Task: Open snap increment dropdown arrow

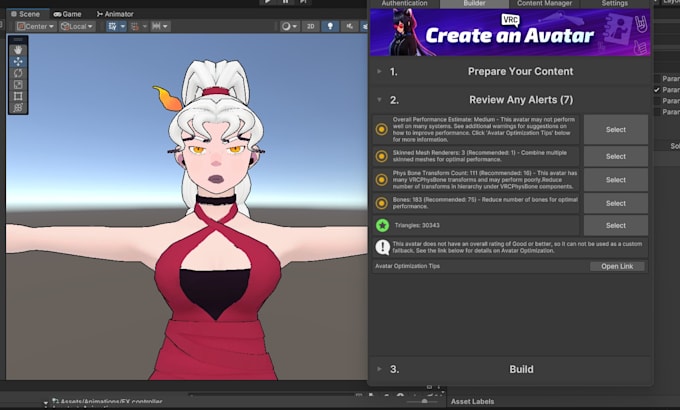Action: point(166,26)
